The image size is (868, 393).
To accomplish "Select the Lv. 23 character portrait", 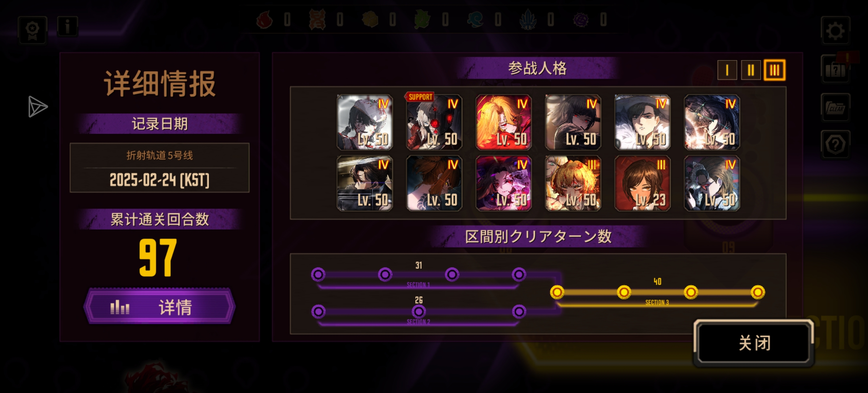I will tap(642, 183).
